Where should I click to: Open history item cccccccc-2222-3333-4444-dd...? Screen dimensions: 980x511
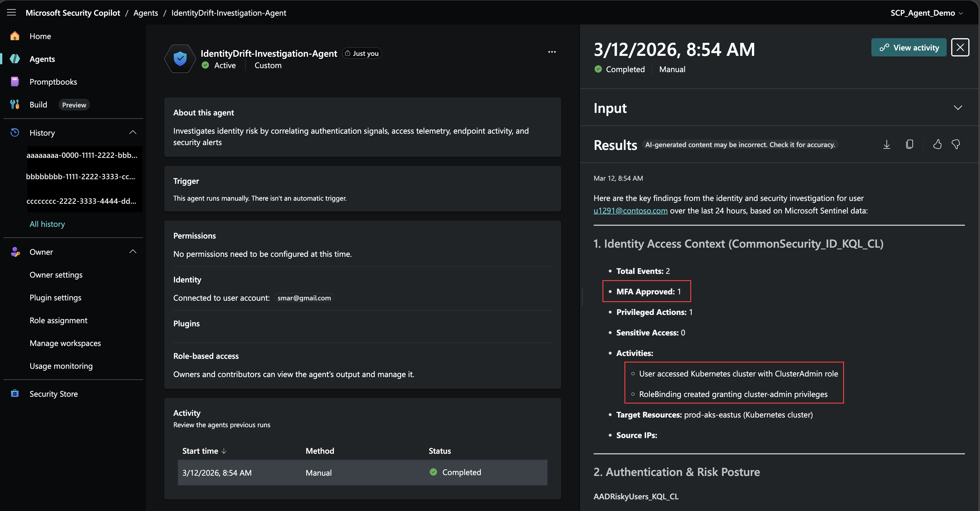point(81,201)
